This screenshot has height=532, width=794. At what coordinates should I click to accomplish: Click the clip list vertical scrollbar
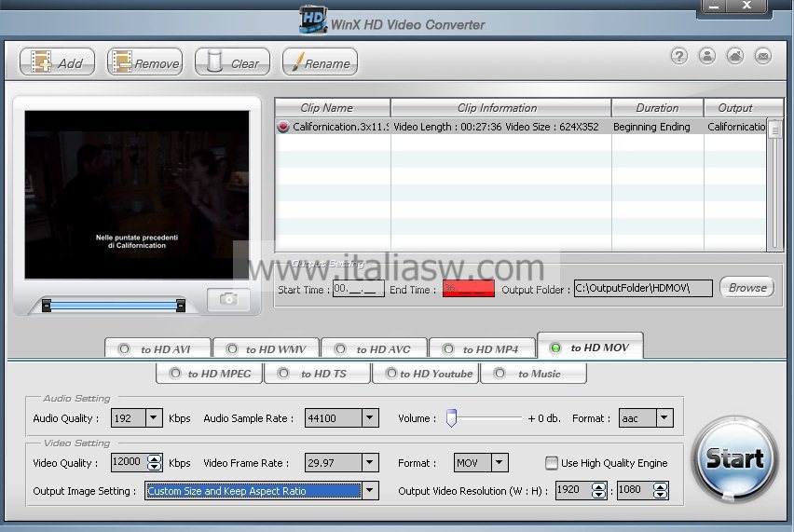pyautogui.click(x=774, y=184)
